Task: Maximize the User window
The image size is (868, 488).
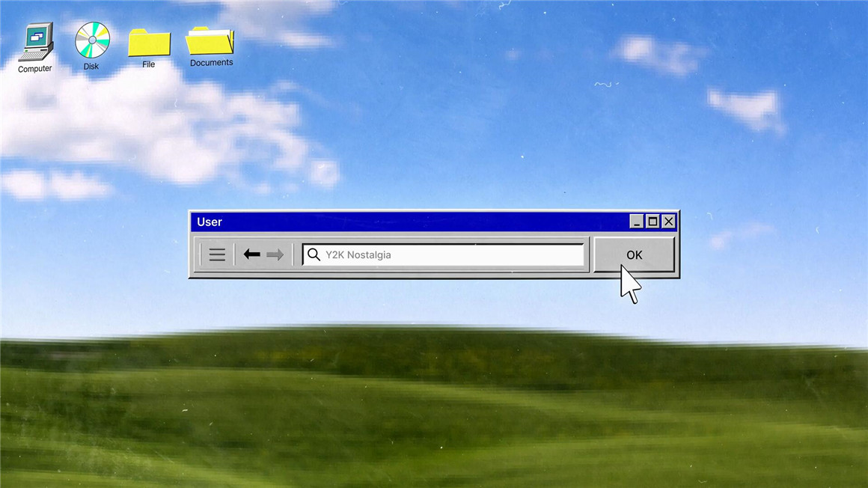Action: tap(652, 222)
